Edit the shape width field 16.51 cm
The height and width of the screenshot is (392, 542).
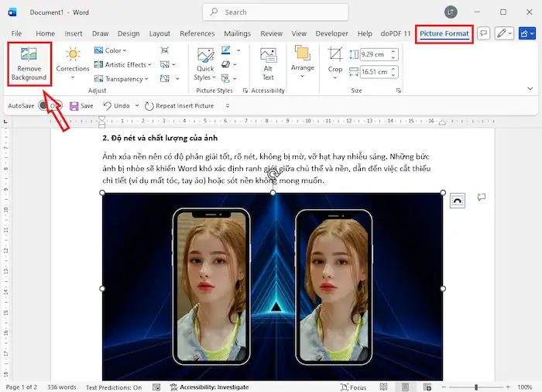[x=376, y=72]
